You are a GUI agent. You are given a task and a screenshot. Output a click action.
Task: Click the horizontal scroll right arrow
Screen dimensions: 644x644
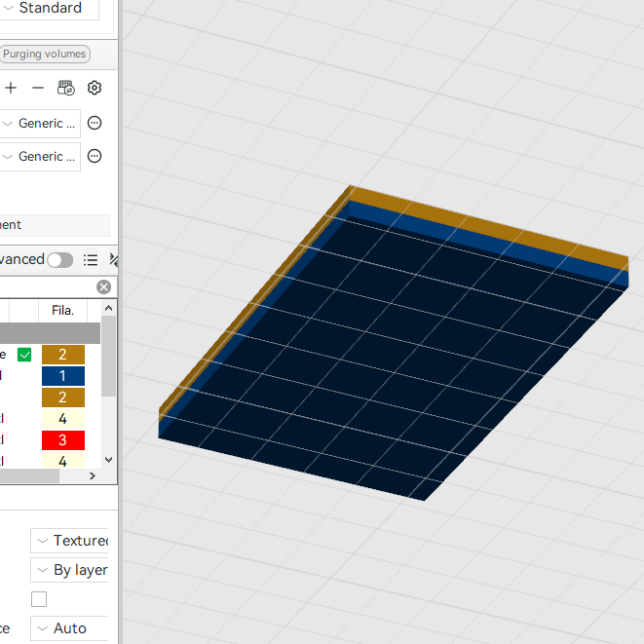coord(93,475)
